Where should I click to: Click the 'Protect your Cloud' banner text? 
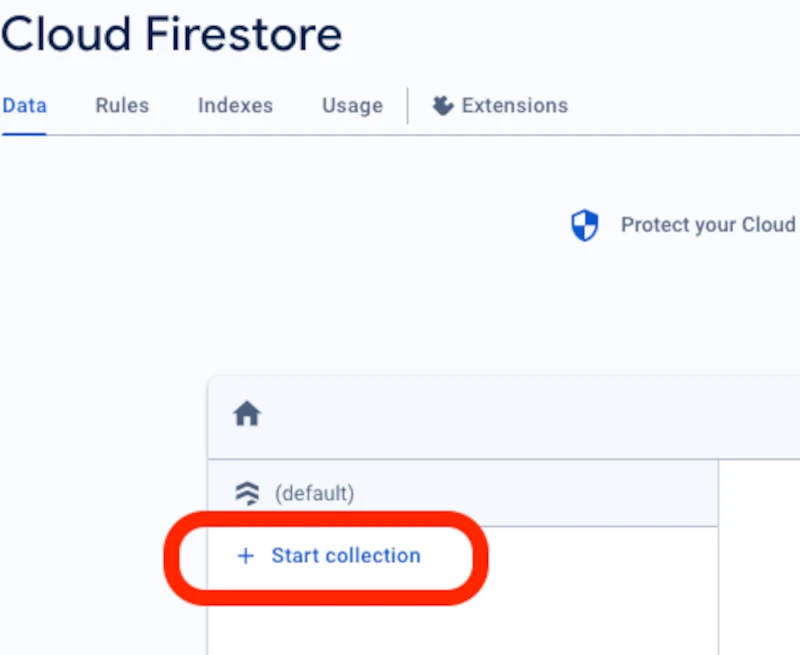708,225
